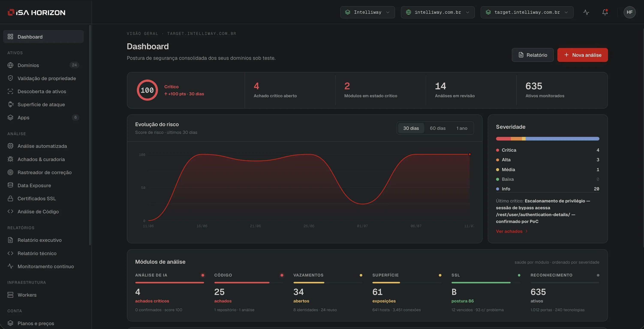Image resolution: width=644 pixels, height=329 pixels.
Task: Open the notifications bell icon
Action: [605, 12]
